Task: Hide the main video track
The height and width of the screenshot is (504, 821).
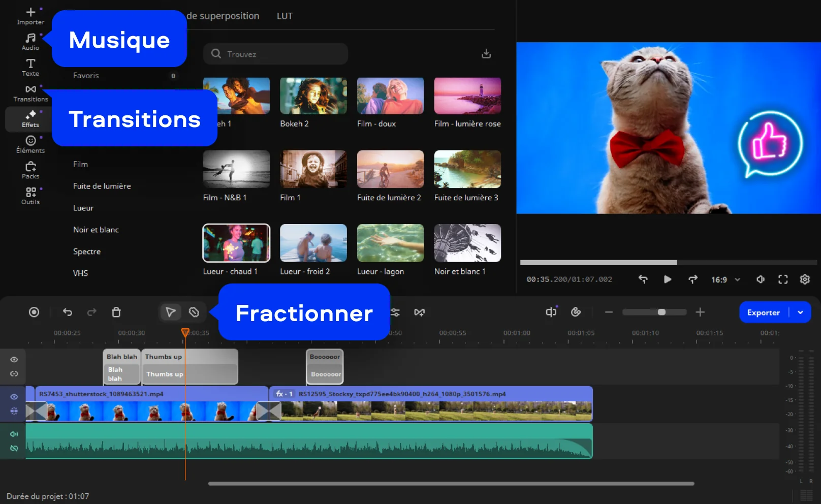Action: pos(14,397)
